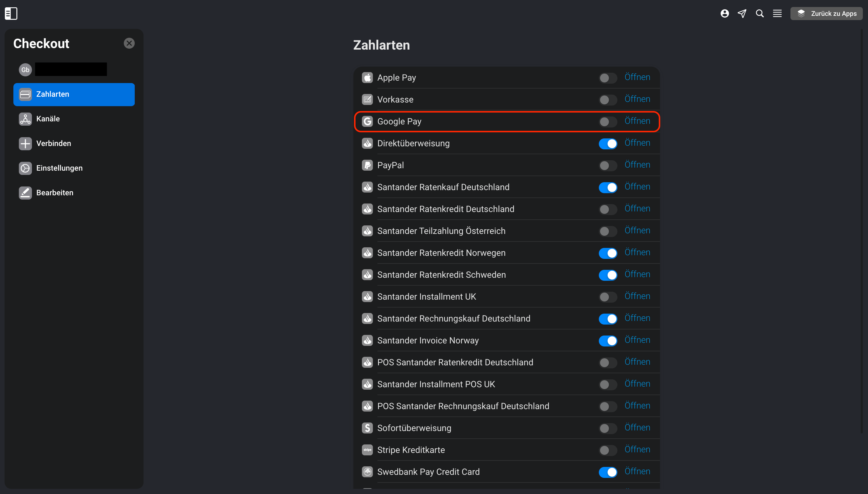Enable the Sofortüberweisung toggle
Viewport: 868px width, 494px height.
[x=608, y=428]
